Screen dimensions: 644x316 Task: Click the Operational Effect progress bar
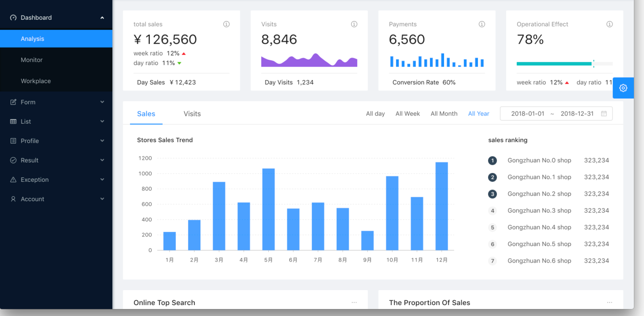tap(565, 64)
